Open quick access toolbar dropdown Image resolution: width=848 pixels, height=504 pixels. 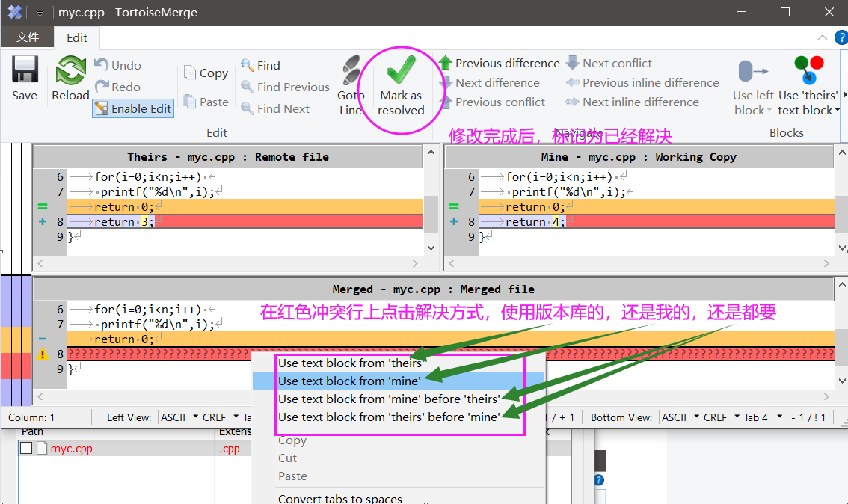point(40,13)
